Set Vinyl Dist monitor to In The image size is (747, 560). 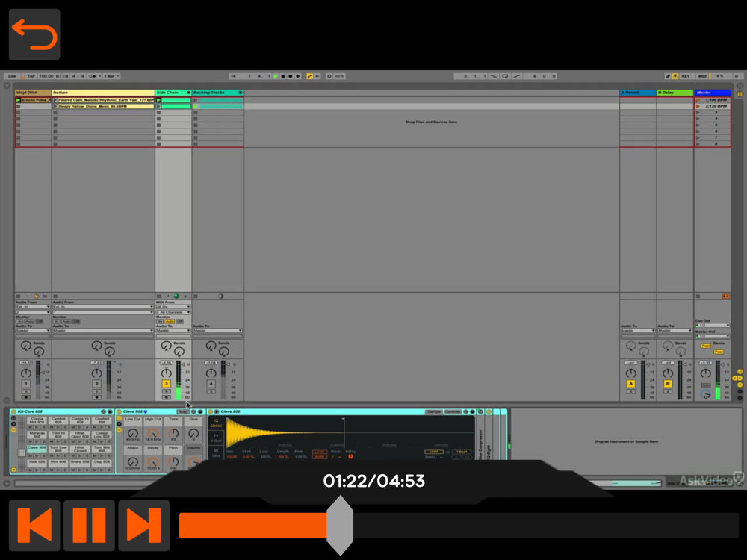click(19, 321)
